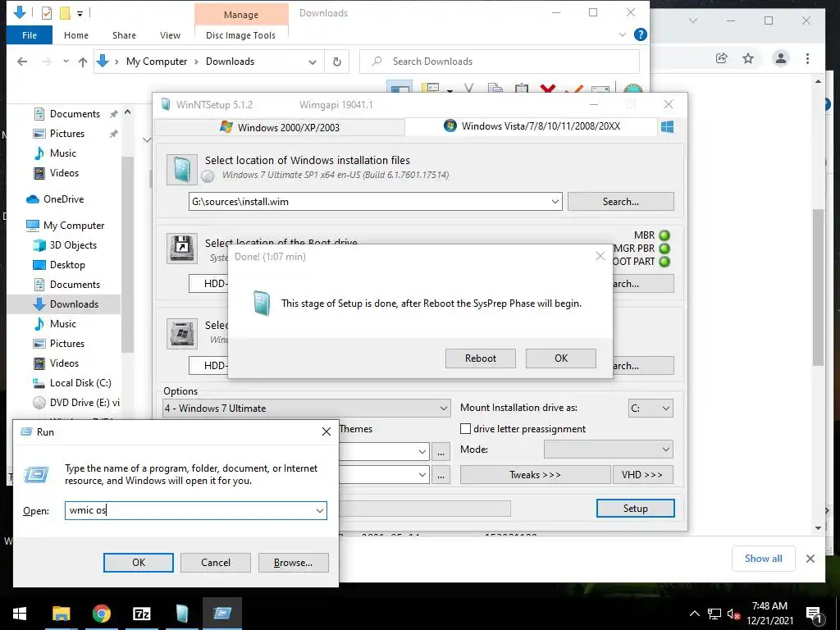Click the Run dialog Open text field
Image resolution: width=840 pixels, height=630 pixels.
click(x=195, y=510)
